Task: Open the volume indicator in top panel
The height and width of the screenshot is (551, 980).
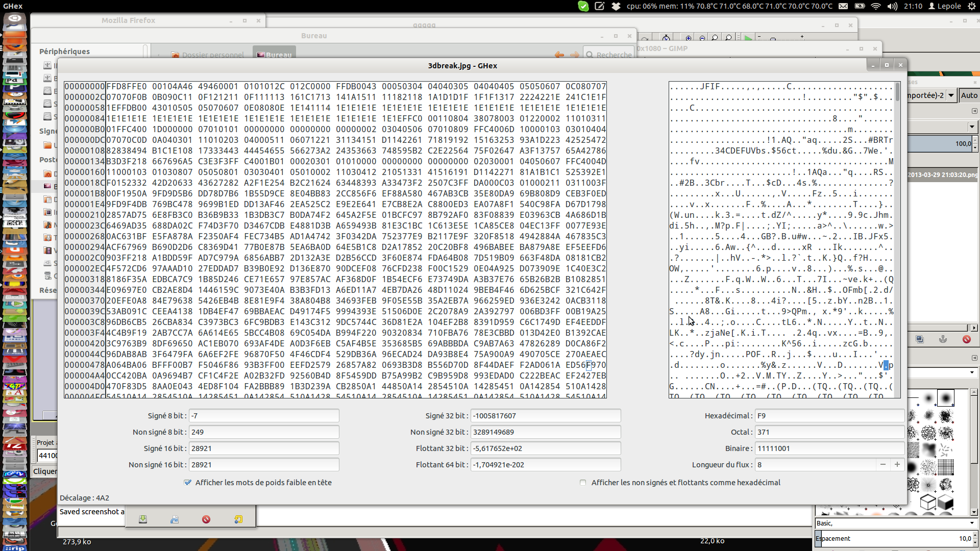Action: (x=892, y=6)
